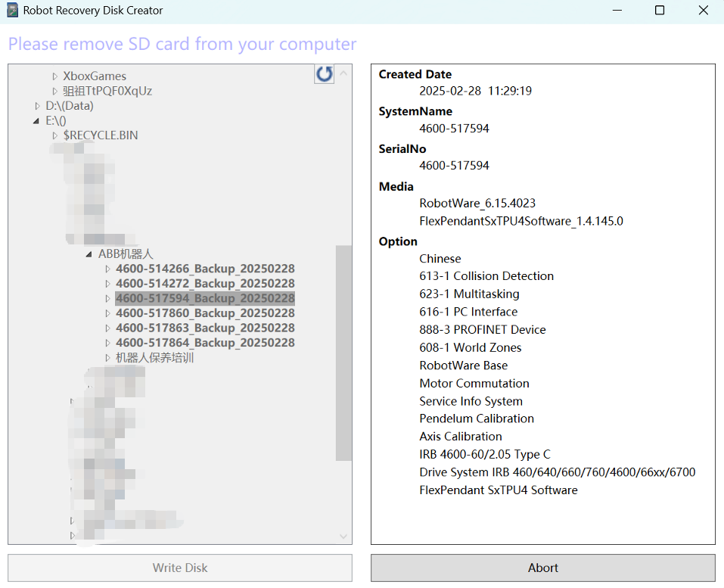
Task: Click the 613-1 Collision Detection option
Action: coord(486,276)
